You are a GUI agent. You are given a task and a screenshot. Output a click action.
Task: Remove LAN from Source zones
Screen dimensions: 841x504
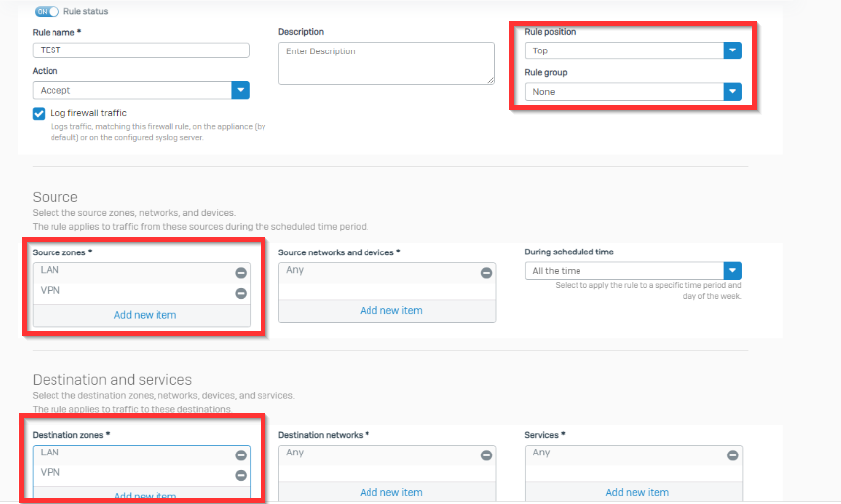tap(240, 273)
